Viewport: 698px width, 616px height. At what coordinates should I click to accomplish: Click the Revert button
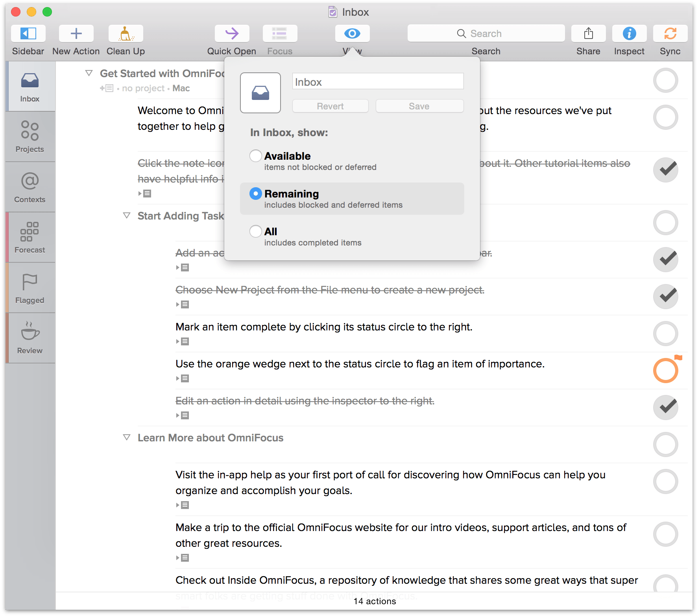click(330, 106)
